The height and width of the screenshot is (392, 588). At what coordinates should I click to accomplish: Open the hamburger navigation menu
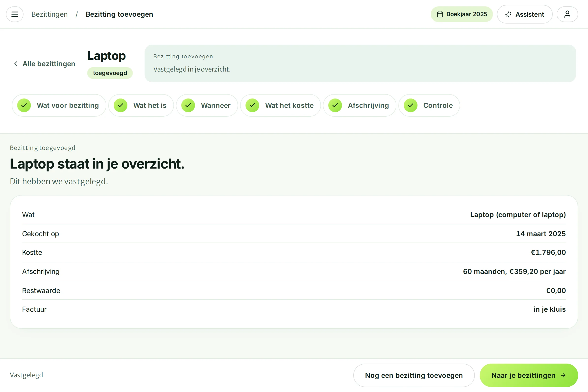[x=14, y=14]
